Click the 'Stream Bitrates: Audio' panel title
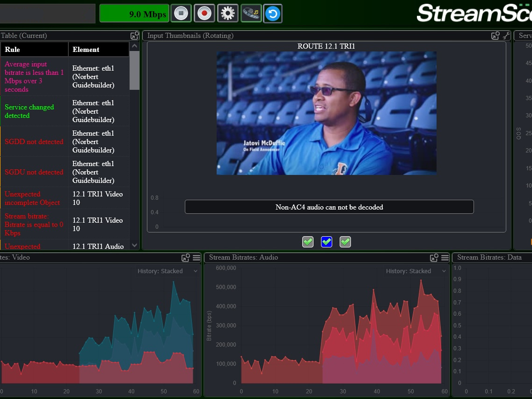532x399 pixels. point(244,258)
